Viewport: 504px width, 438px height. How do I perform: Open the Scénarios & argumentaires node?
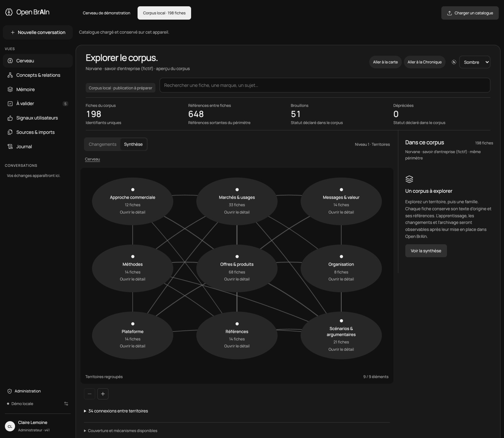[341, 335]
